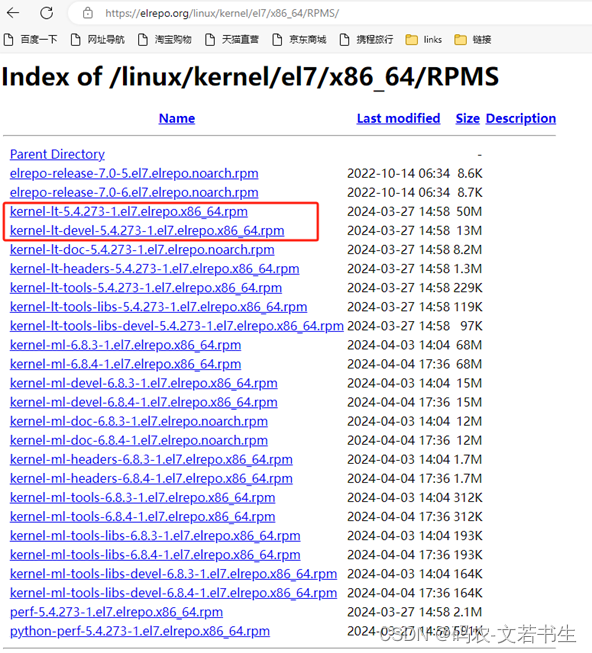This screenshot has height=653, width=592.
Task: Download kernel-ml-6.8.4-1.el7.elrepo.x86_64.rpm
Action: point(125,364)
